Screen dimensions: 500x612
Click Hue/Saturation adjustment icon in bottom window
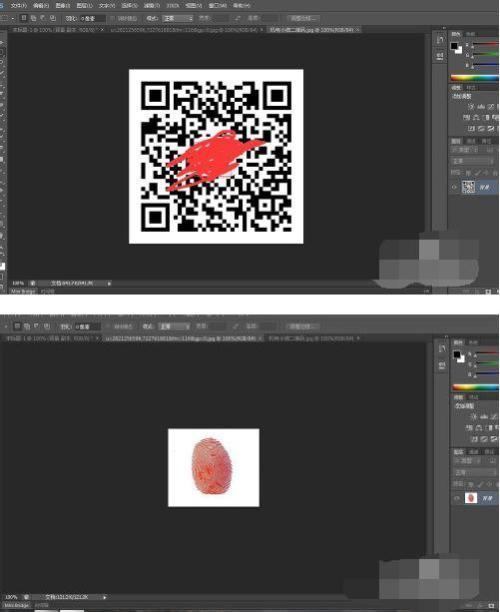pyautogui.click(x=469, y=428)
